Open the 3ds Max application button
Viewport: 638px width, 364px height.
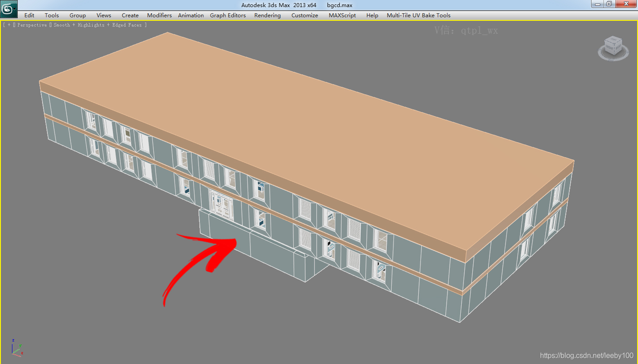point(9,9)
